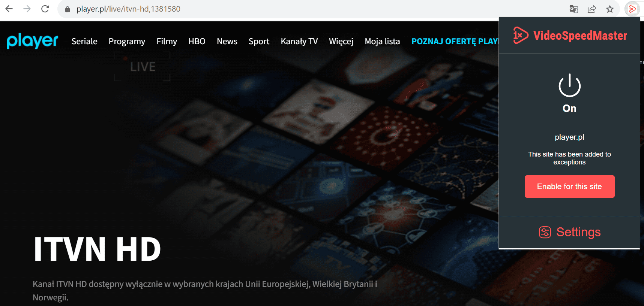Click 'This site has been added to exceptions' text
644x306 pixels.
[569, 158]
